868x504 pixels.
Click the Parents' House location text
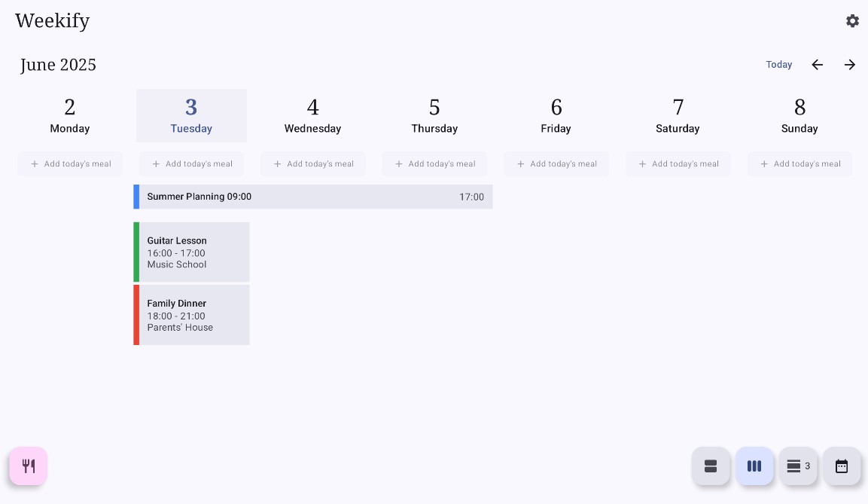pos(180,327)
